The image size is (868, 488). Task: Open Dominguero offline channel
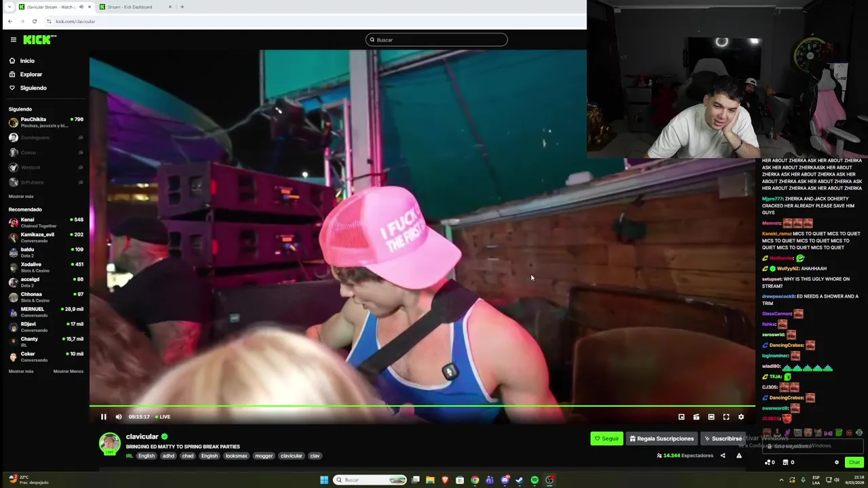(x=45, y=138)
